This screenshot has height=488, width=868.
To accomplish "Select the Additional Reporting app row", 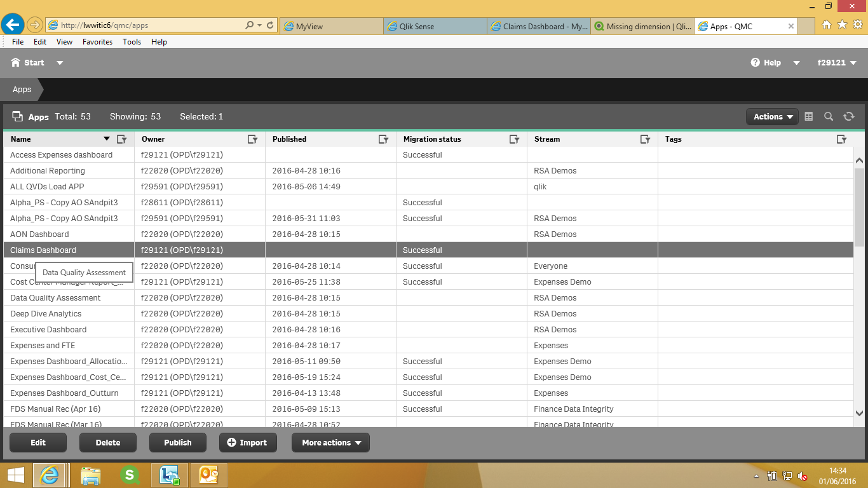I will 429,171.
